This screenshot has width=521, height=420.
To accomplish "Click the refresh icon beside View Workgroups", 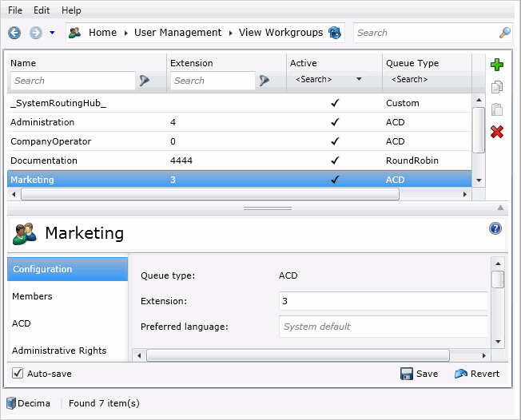I will [x=335, y=33].
